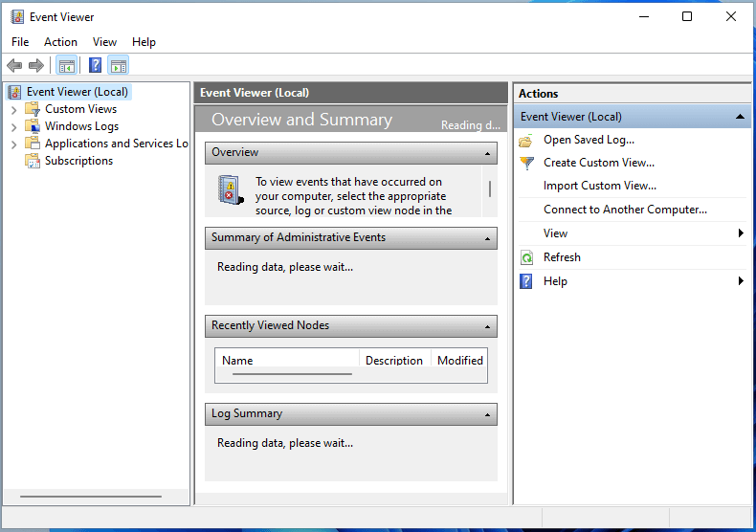Image resolution: width=756 pixels, height=532 pixels.
Task: Open the View menu in menu bar
Action: (x=104, y=42)
